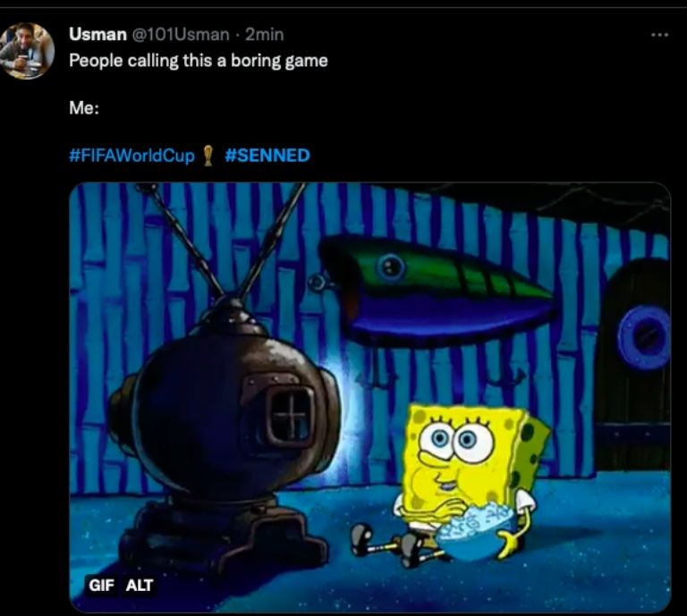This screenshot has width=687, height=616.
Task: Open the tweet's three-dot more options menu
Action: (660, 35)
